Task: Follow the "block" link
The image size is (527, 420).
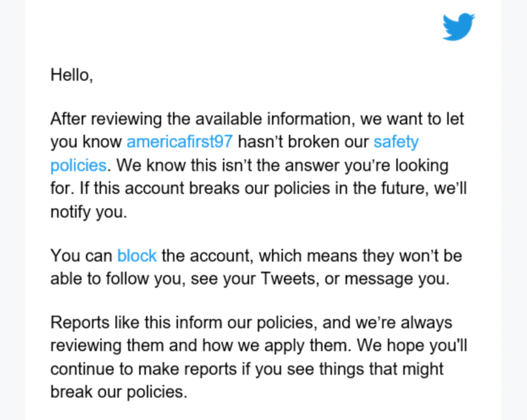Action: 137,256
